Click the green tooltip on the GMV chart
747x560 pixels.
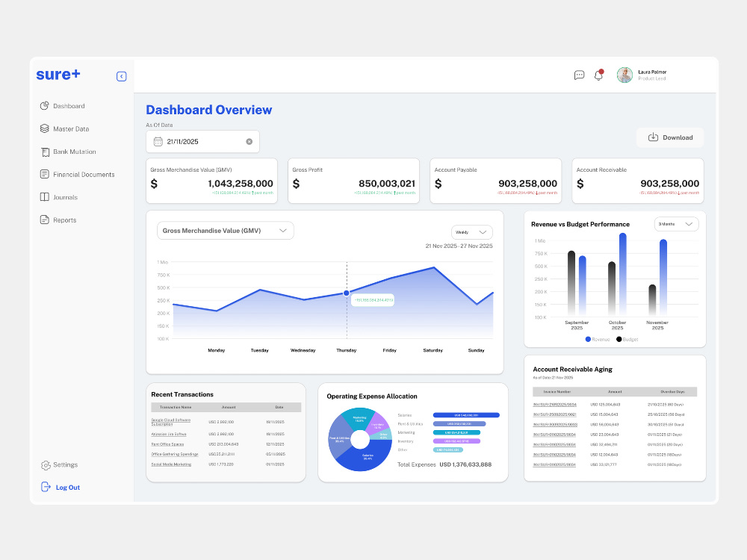point(373,300)
